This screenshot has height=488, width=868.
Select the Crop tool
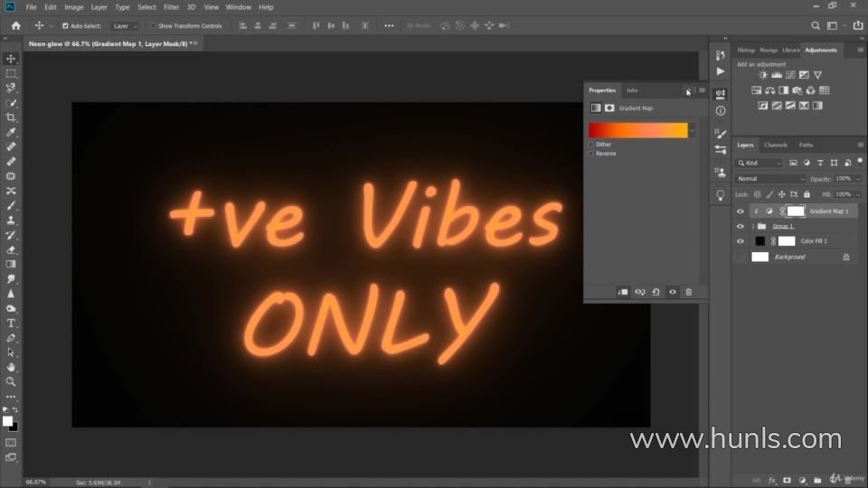click(11, 117)
